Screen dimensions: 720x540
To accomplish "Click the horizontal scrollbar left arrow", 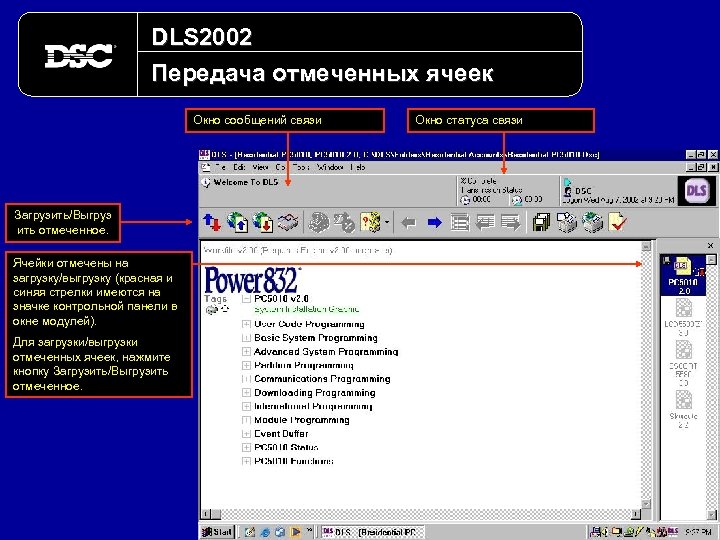I will [x=206, y=514].
